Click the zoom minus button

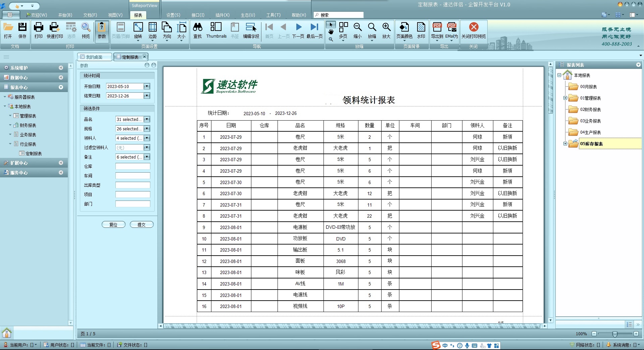(x=594, y=334)
